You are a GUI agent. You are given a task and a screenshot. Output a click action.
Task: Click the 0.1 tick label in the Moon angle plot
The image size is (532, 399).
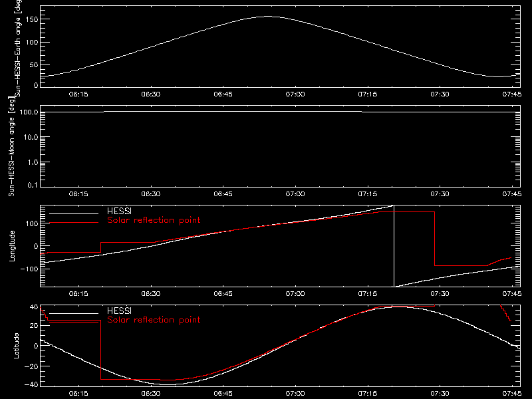point(33,185)
